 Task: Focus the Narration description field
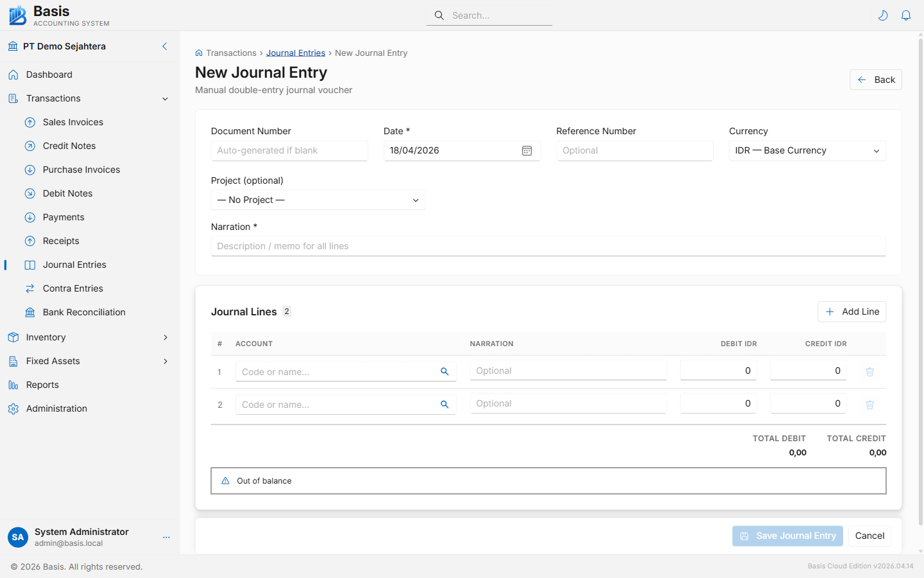pyautogui.click(x=548, y=247)
